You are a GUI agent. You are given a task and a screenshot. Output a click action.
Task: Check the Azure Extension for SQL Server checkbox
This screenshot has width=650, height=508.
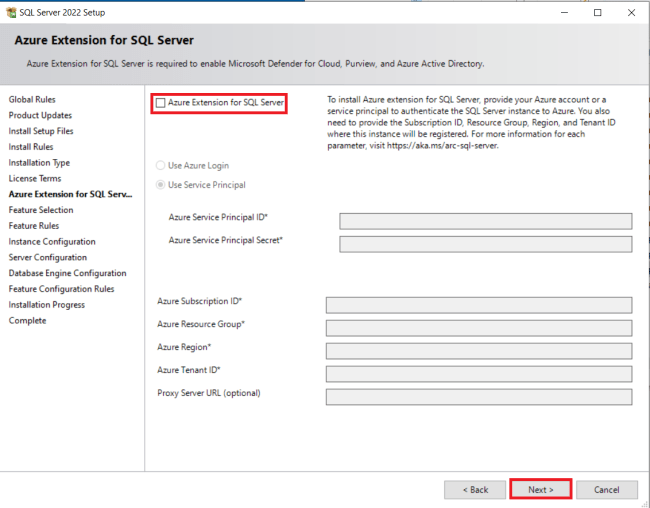click(x=160, y=103)
